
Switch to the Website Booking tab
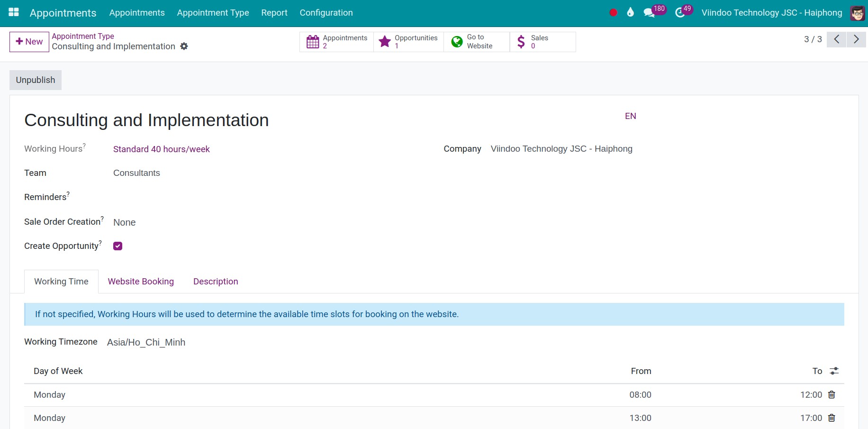[141, 282]
